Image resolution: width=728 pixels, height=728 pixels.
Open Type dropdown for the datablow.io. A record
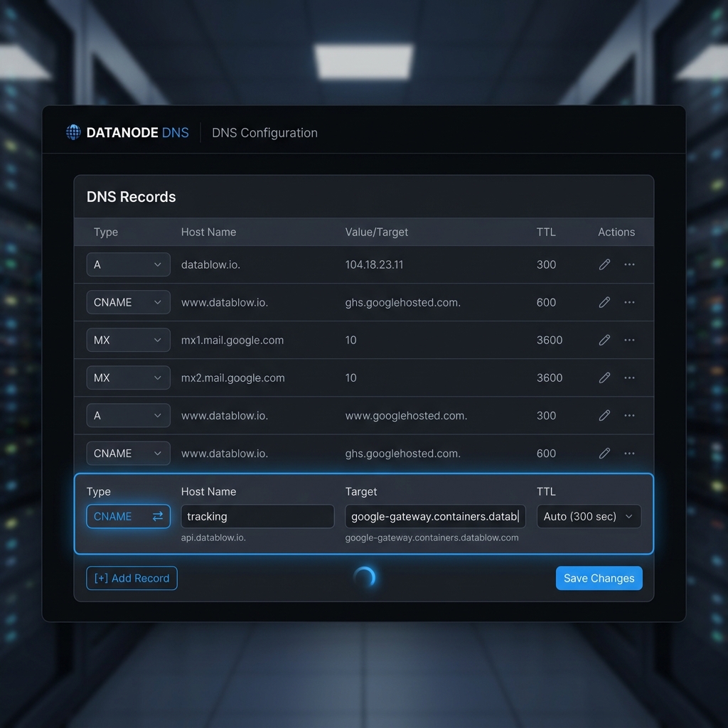click(128, 264)
